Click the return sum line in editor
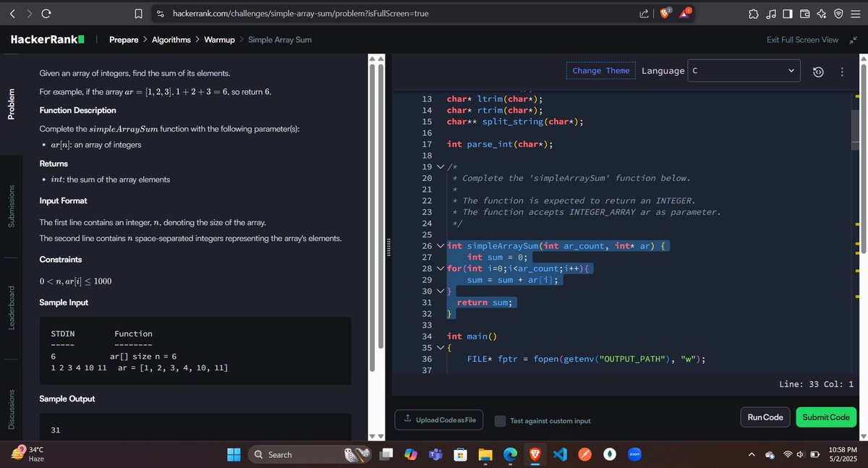This screenshot has width=868, height=468. point(484,302)
